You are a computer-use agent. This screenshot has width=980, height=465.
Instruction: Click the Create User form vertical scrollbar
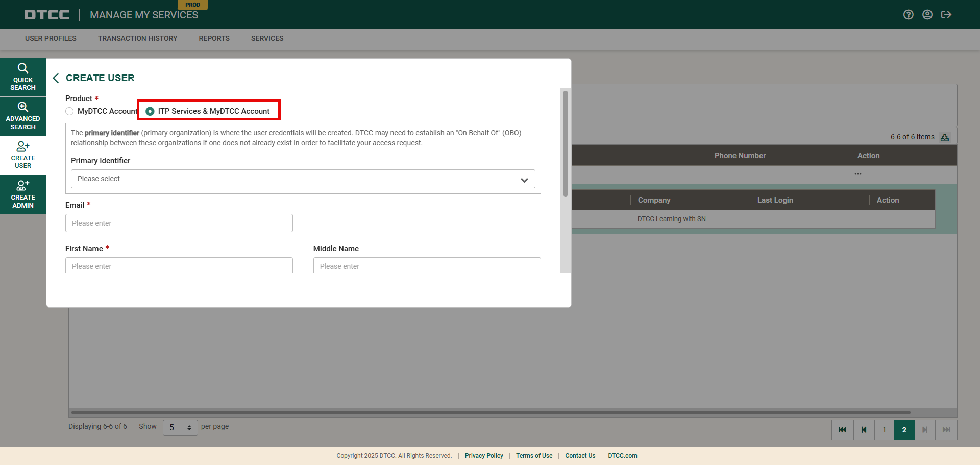(565, 143)
